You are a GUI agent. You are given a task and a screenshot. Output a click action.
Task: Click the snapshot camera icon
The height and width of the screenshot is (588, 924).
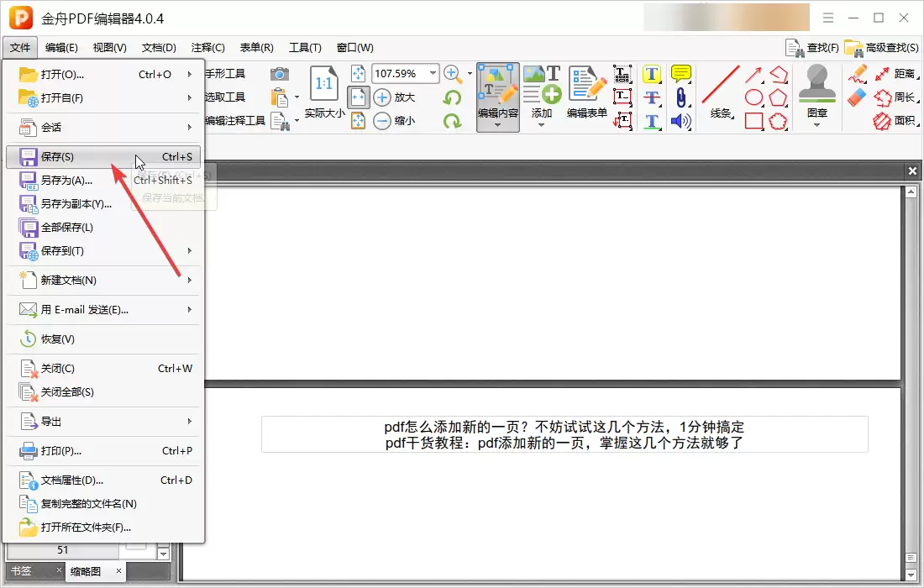[281, 74]
